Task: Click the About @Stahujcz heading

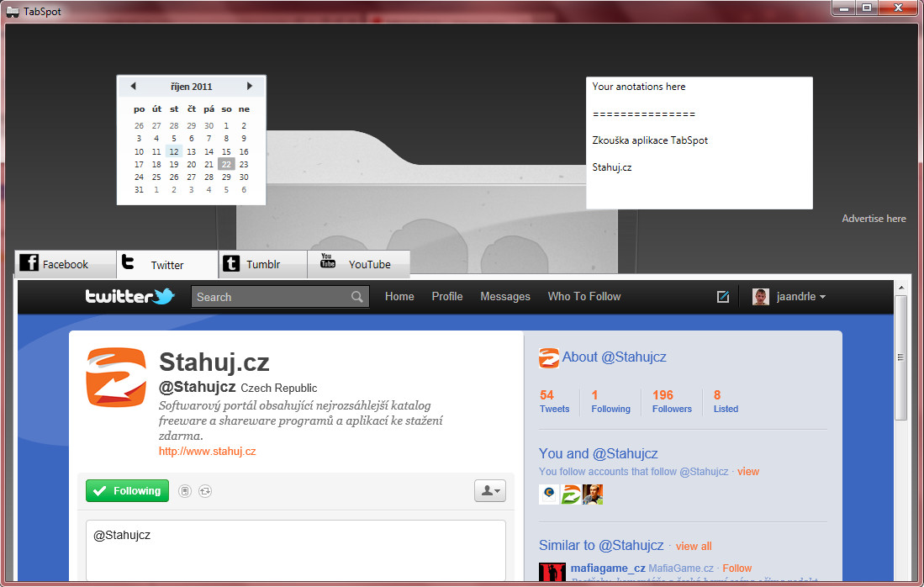Action: pos(614,357)
